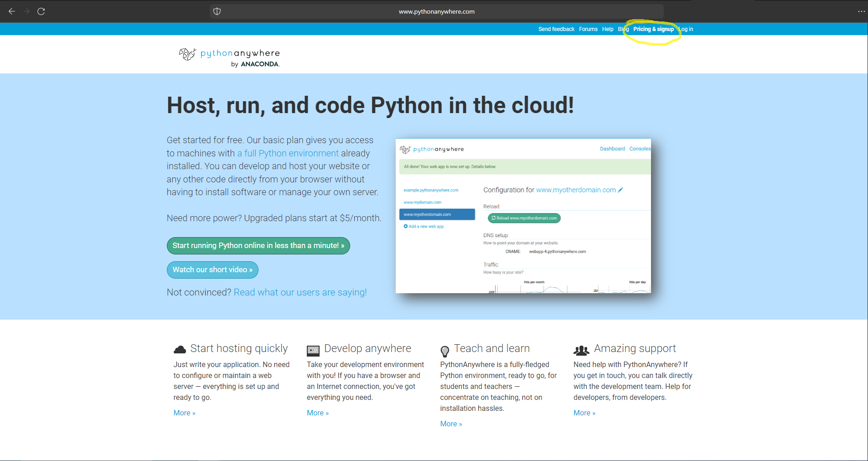This screenshot has height=461, width=868.
Task: Reload the page with refresh icon
Action: (41, 11)
